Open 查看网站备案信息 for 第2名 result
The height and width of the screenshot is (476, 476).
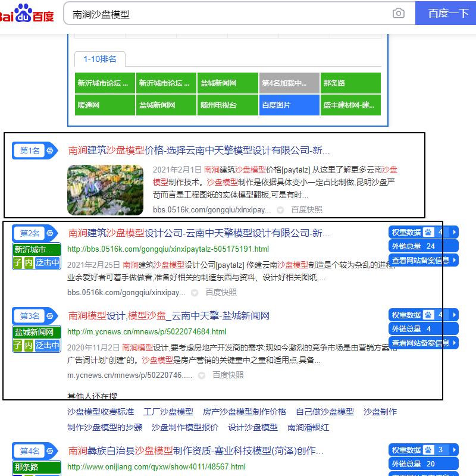click(423, 261)
